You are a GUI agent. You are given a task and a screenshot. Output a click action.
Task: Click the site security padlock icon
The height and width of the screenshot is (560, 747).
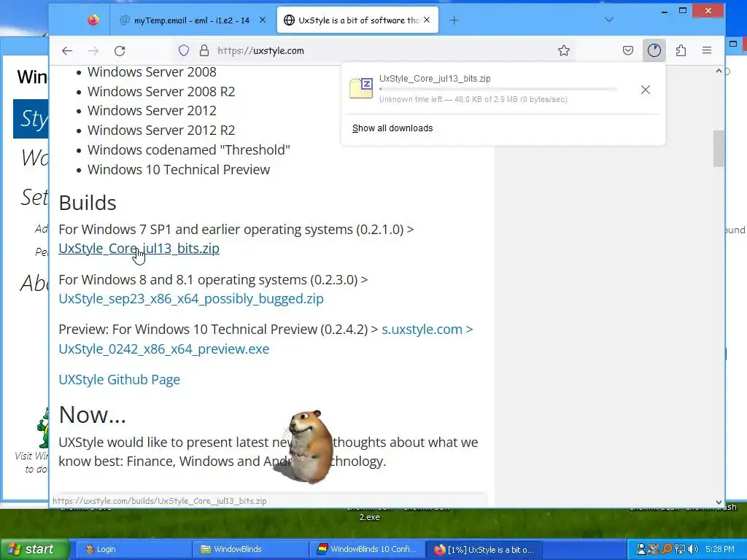tap(204, 50)
